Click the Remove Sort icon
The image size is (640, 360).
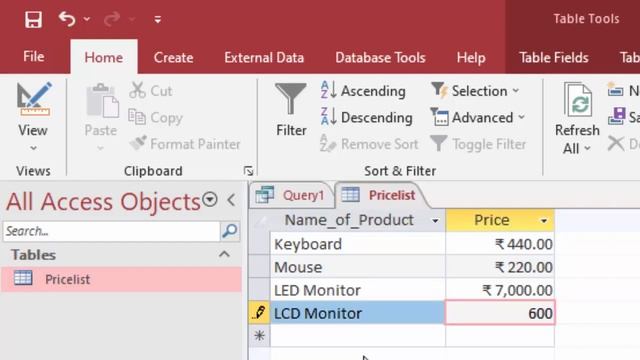(329, 143)
